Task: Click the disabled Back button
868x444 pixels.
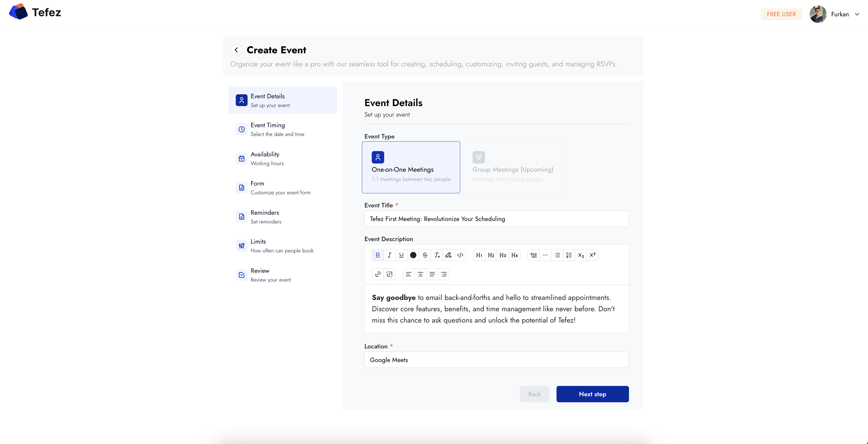Action: (534, 394)
